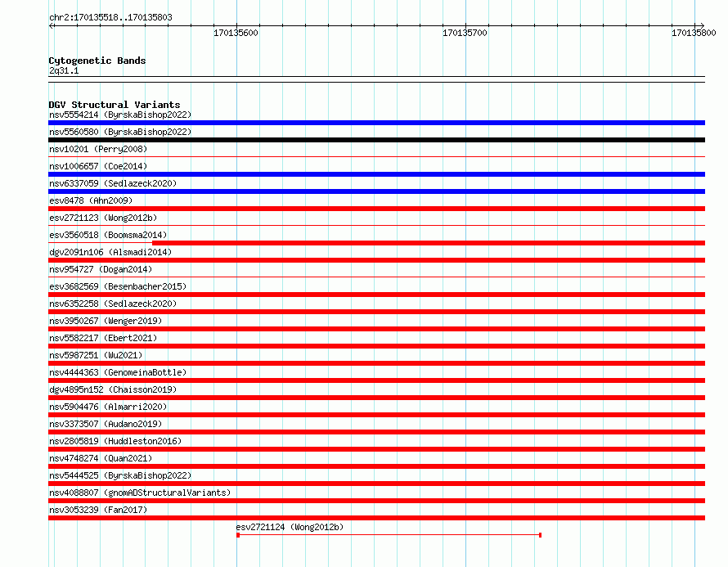This screenshot has height=567, width=728.
Task: Select nsv5904476 (Almarri2020) label
Action: tap(108, 407)
